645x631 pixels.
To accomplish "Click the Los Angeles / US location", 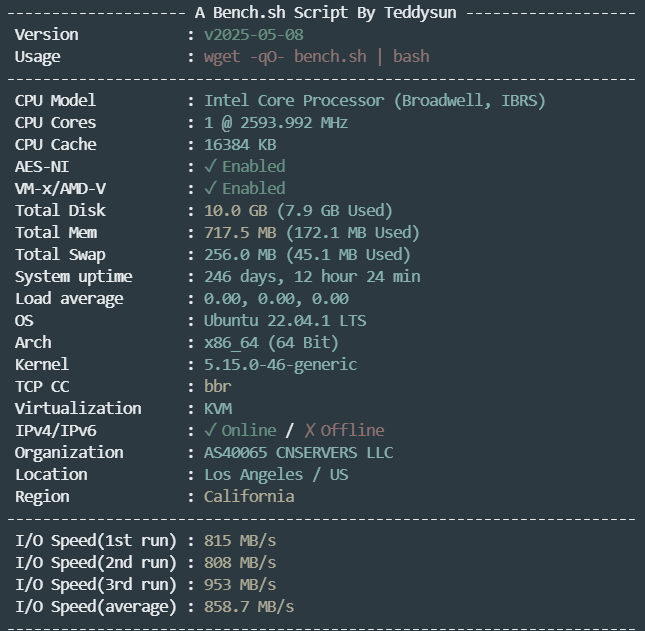I will (276, 474).
